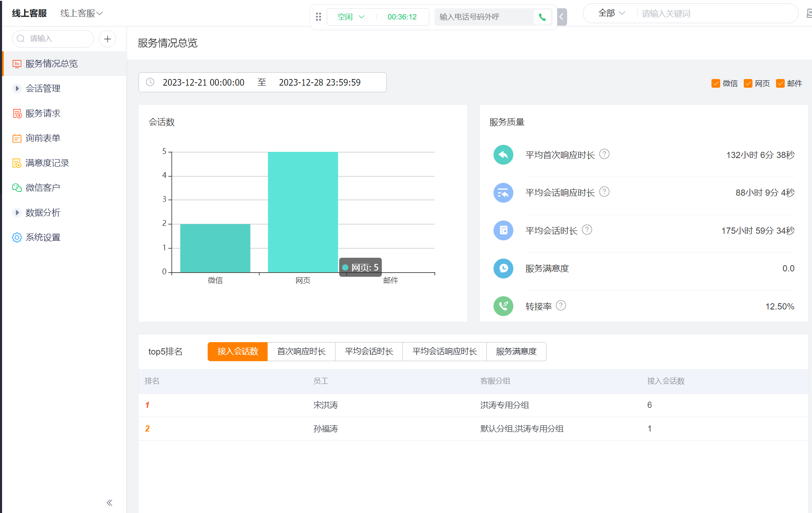The image size is (812, 513).
Task: Switch to the 首次响应时长 ranking tab
Action: coord(302,352)
